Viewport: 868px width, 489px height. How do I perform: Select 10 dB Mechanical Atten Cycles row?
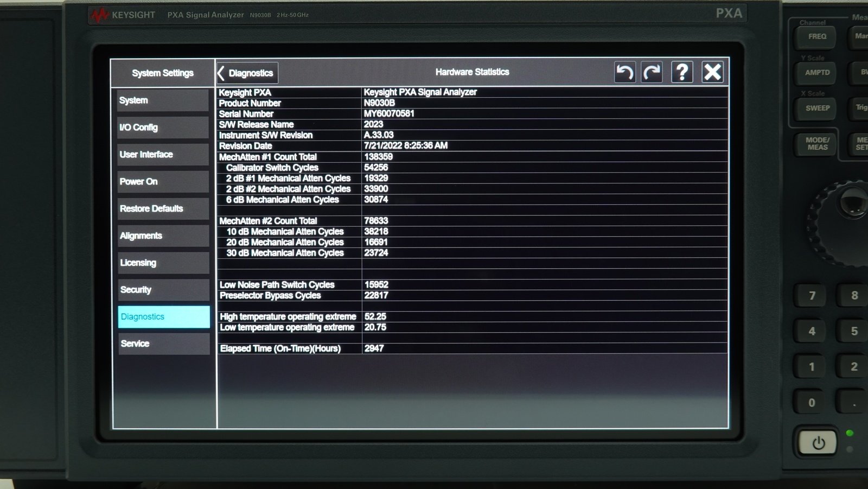472,231
